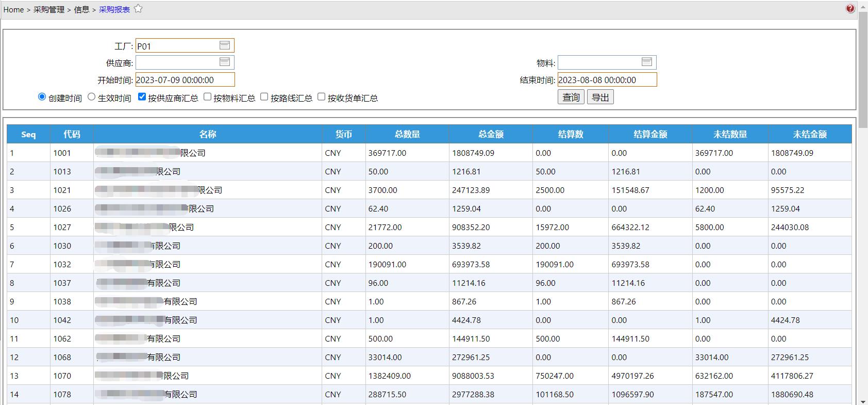This screenshot has height=405, width=868.
Task: Click unsettled amount 244030.08 cell
Action: (810, 227)
